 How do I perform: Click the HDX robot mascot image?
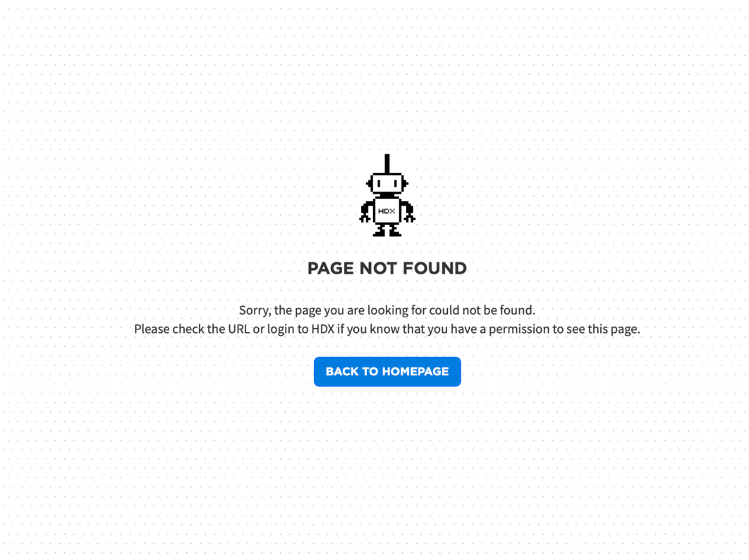[387, 195]
